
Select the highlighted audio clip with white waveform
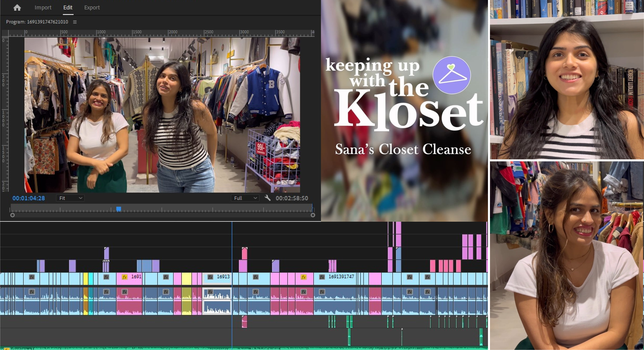[x=217, y=301]
